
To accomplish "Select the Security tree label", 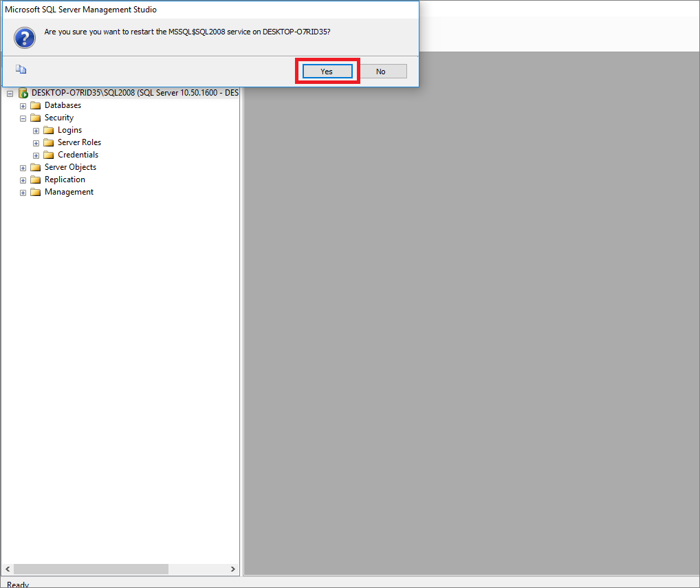I will tap(59, 118).
